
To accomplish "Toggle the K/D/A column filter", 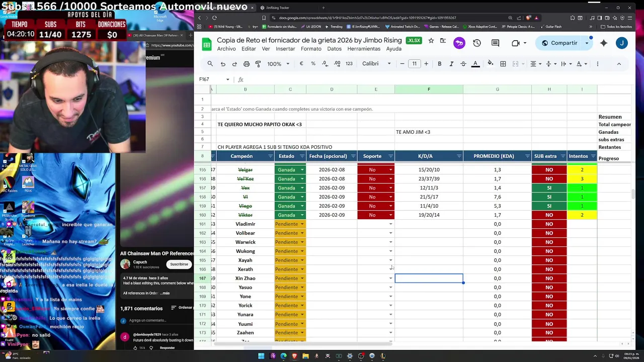I will coord(459,156).
